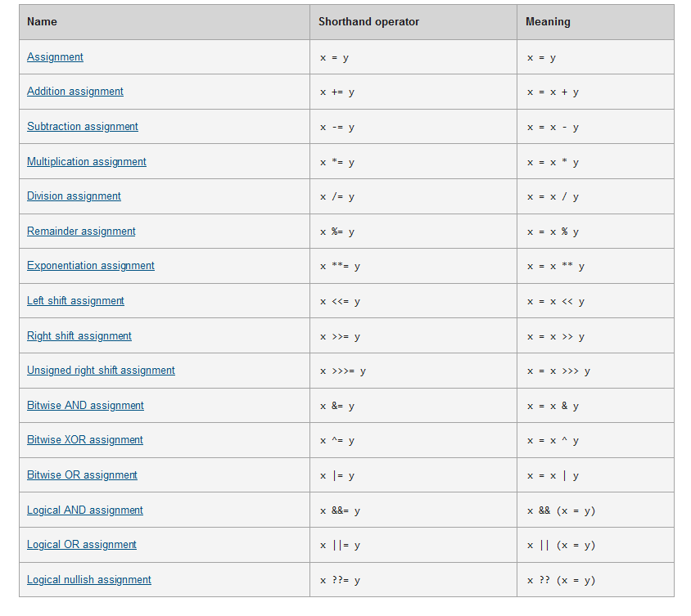Open the Assignment link
691x616 pixels.
click(x=55, y=57)
